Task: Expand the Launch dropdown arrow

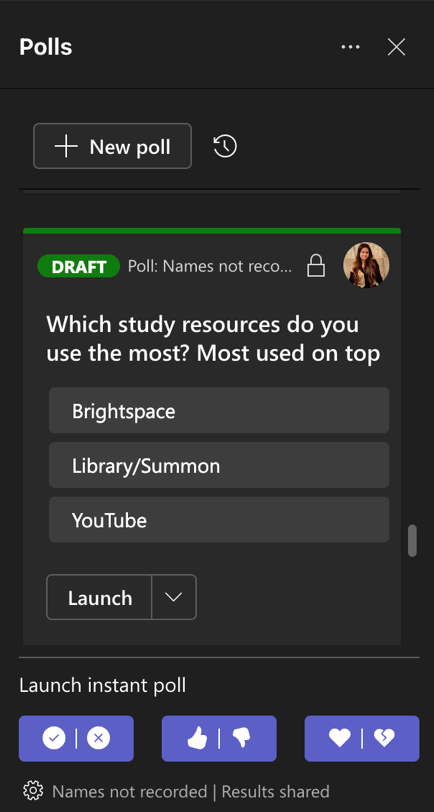Action: (174, 597)
